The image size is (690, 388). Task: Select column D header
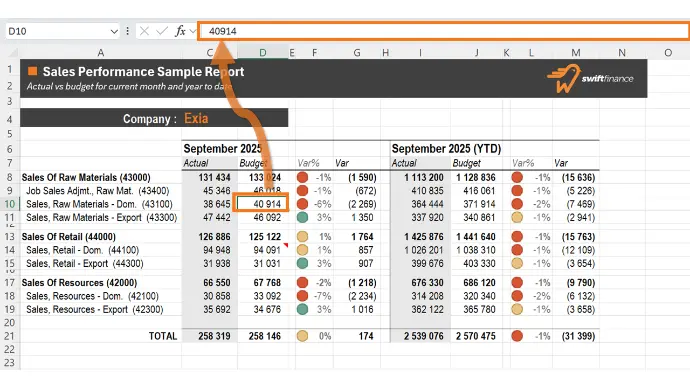263,53
